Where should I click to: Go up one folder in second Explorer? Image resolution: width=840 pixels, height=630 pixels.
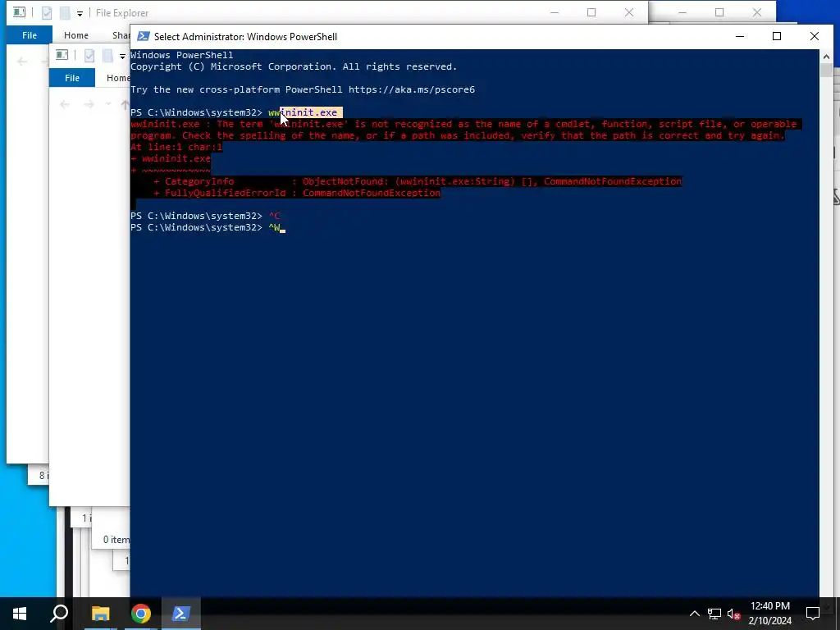[125, 104]
